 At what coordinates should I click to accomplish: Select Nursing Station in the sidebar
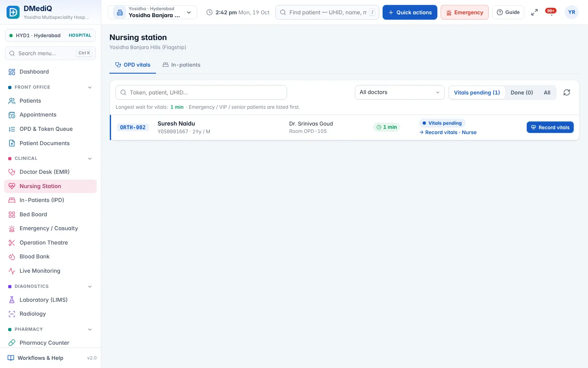(50, 186)
